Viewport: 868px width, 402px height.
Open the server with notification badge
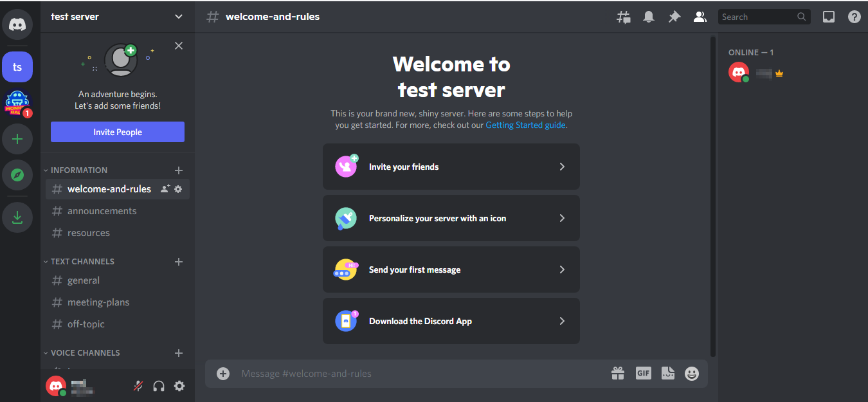pos(17,103)
